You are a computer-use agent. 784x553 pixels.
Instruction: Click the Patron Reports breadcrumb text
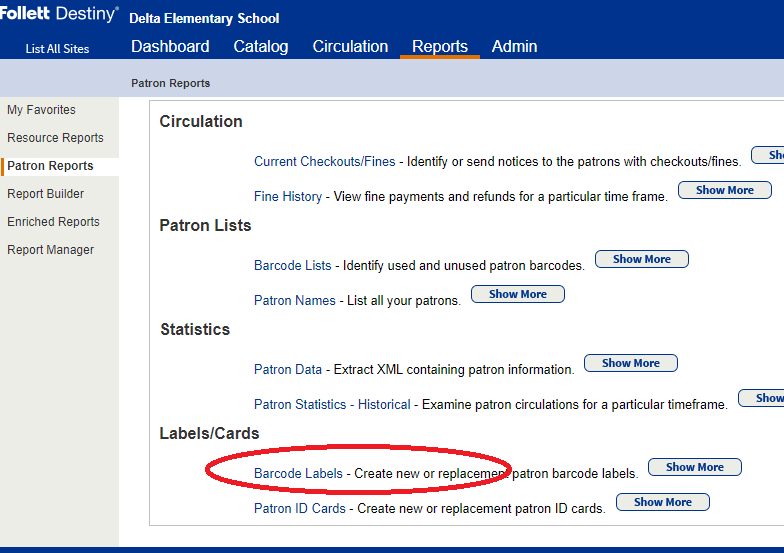click(170, 83)
